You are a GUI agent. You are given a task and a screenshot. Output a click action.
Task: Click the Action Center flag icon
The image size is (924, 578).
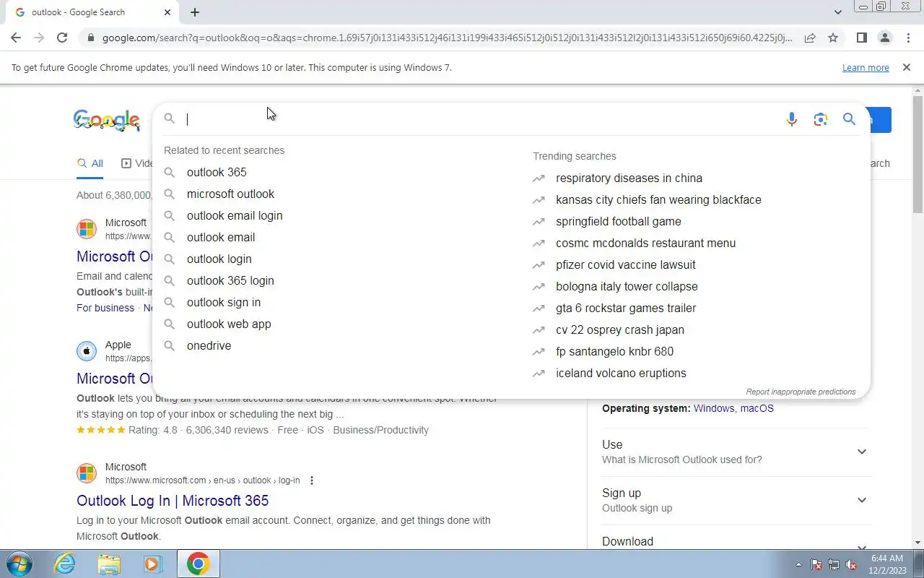click(x=816, y=564)
